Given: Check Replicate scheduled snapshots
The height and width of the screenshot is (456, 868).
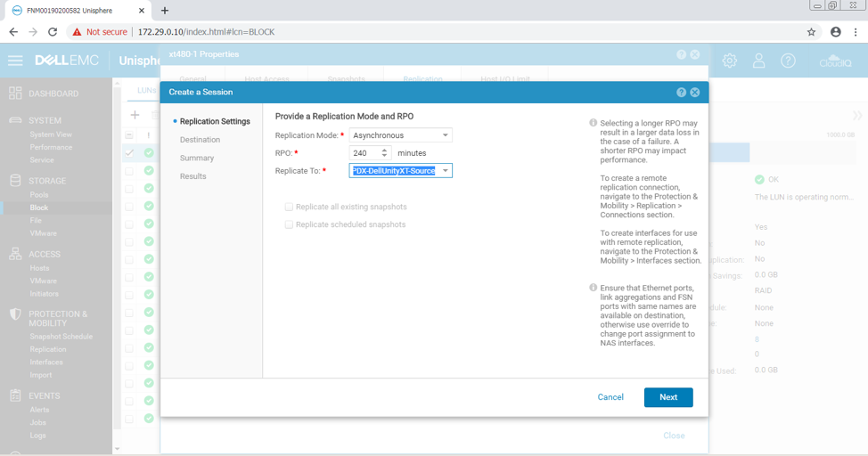Looking at the screenshot, I should click(x=289, y=224).
